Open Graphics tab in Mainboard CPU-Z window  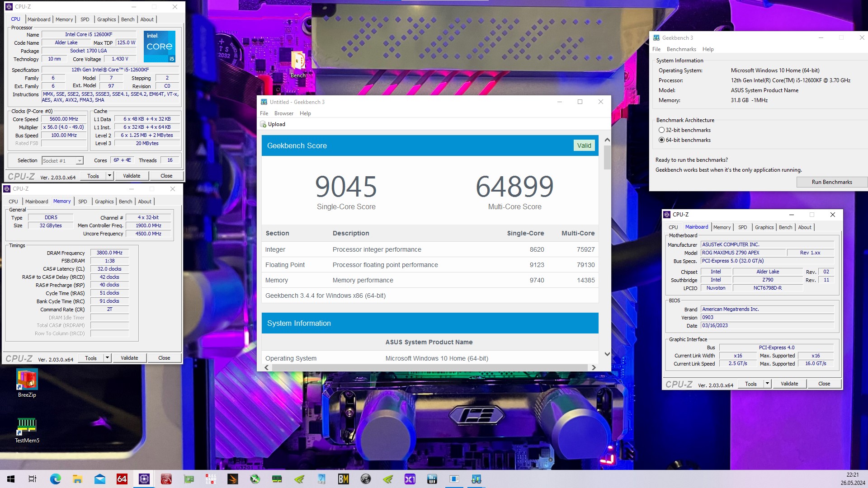(x=764, y=227)
